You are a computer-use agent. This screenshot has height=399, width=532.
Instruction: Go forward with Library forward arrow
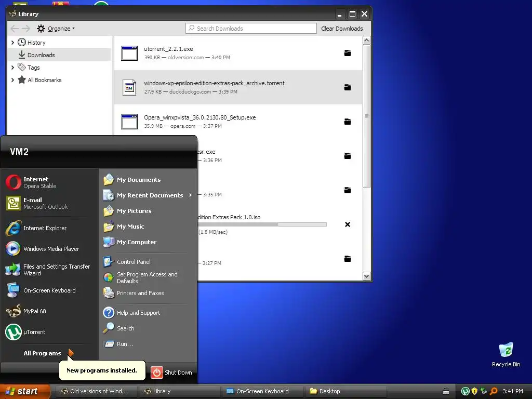coord(26,29)
